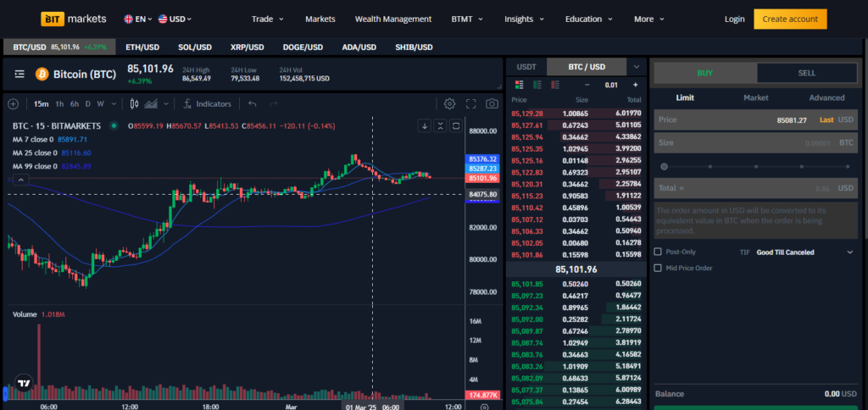Click the order size slider handle

click(664, 166)
